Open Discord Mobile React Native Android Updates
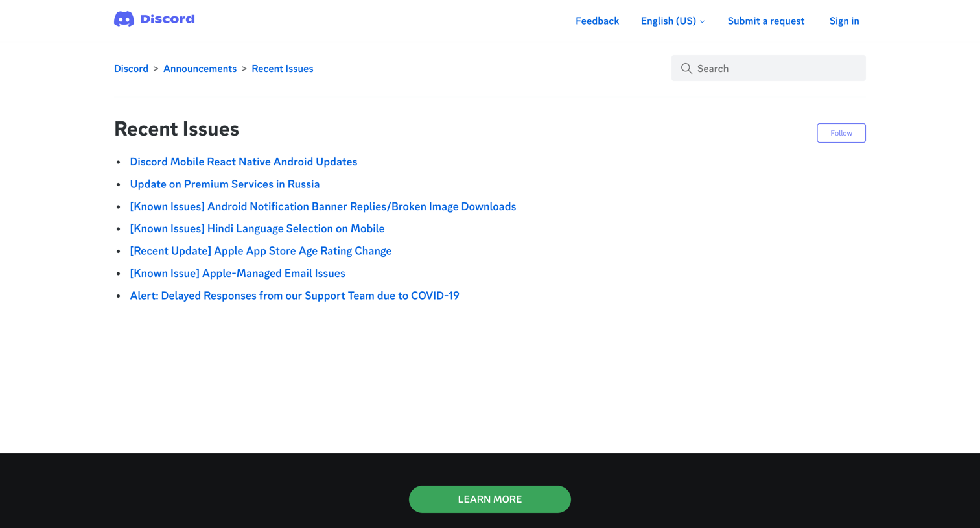Viewport: 980px width, 528px height. click(x=243, y=162)
